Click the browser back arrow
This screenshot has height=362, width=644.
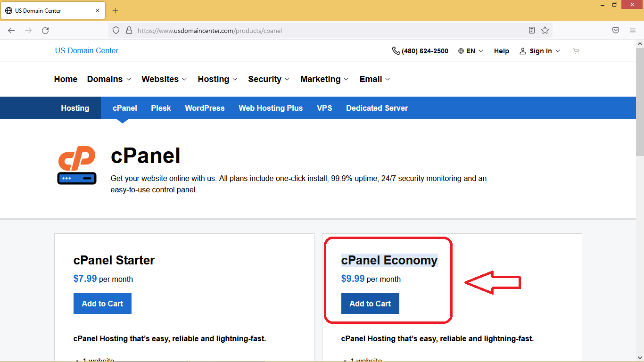pyautogui.click(x=11, y=30)
